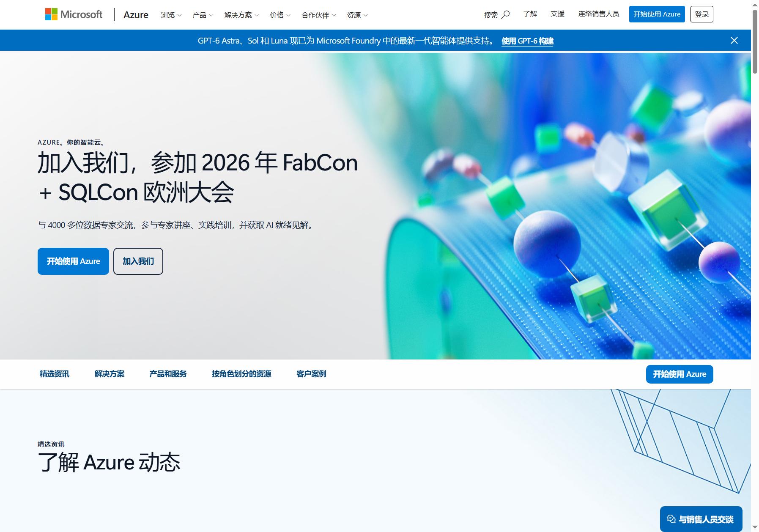Click the 了解 Azure 动态 heading
Image resolution: width=759 pixels, height=532 pixels.
[x=109, y=462]
